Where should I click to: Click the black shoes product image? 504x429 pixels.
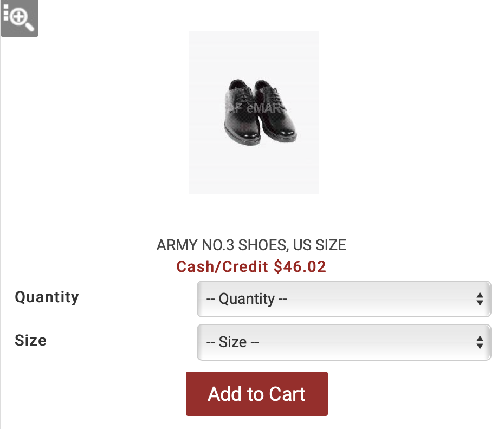[254, 113]
